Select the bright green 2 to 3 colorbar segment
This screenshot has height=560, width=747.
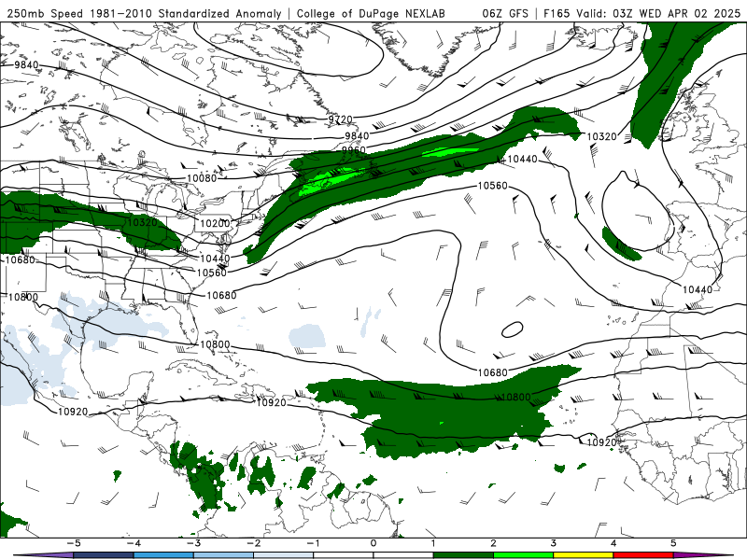pyautogui.click(x=523, y=555)
